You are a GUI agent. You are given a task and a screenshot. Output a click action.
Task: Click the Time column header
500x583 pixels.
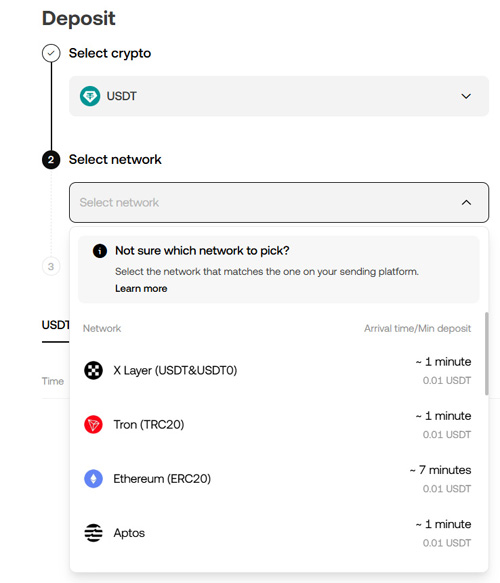click(52, 381)
